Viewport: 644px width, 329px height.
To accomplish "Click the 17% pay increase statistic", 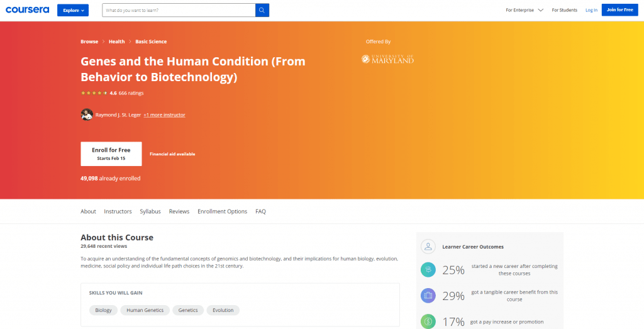I will pos(453,321).
